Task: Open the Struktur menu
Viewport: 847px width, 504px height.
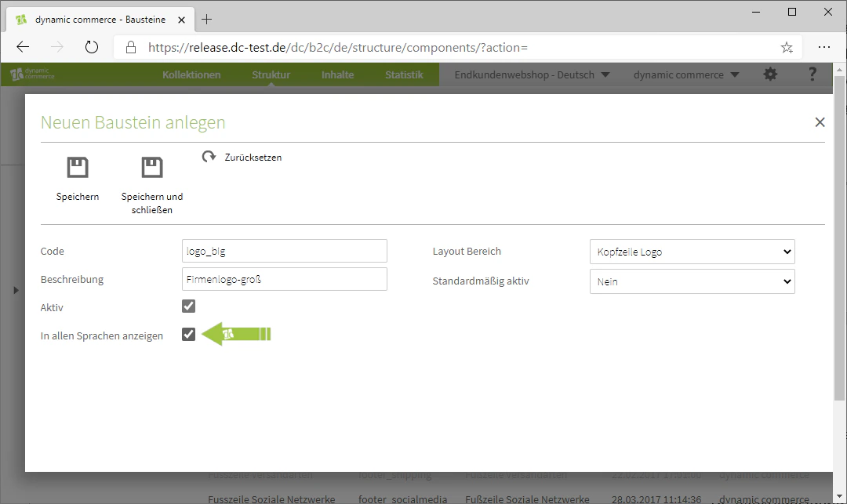Action: point(271,74)
